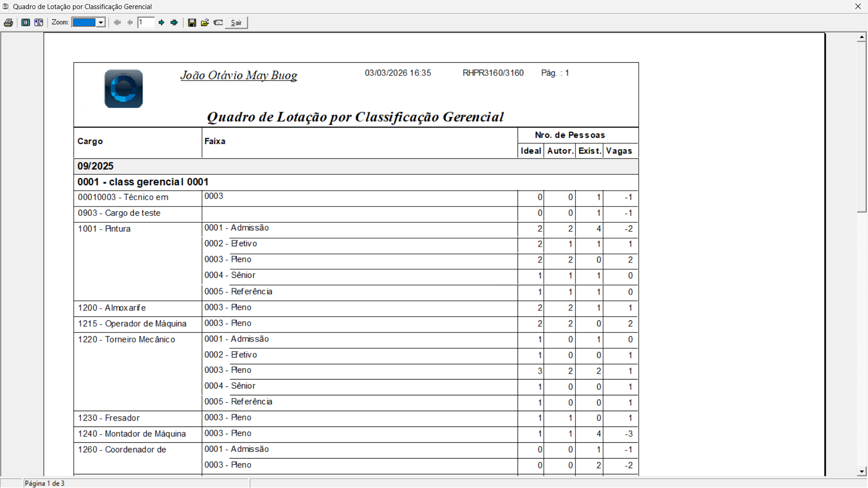Click the company logo in report header
The width and height of the screenshot is (868, 488).
(123, 89)
